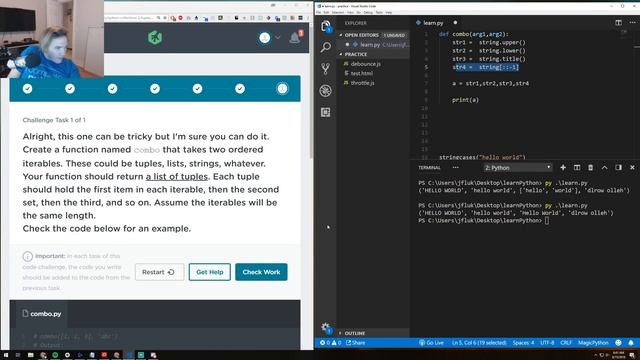Image resolution: width=640 pixels, height=360 pixels.
Task: Click the first completed step checkmark
Action: [27, 89]
